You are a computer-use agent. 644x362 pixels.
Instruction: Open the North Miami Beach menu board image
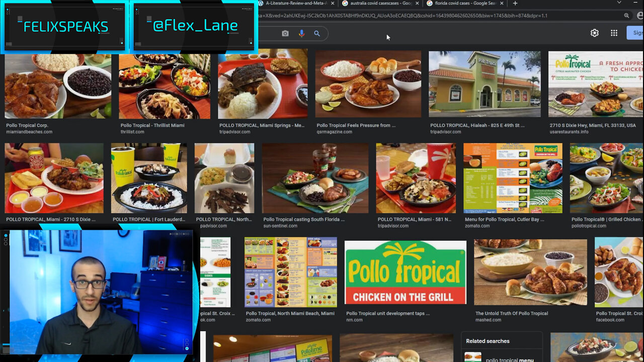[x=291, y=272]
